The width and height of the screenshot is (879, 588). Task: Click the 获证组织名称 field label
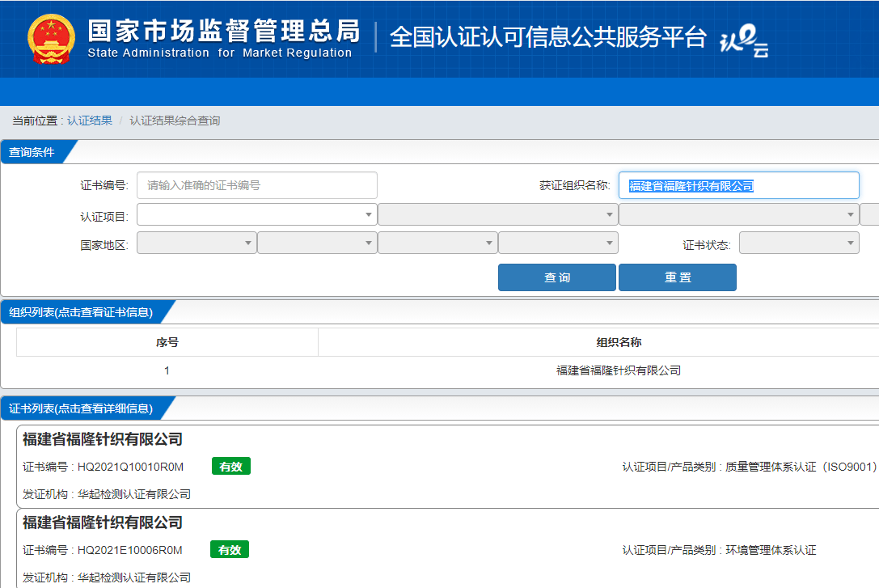point(575,185)
